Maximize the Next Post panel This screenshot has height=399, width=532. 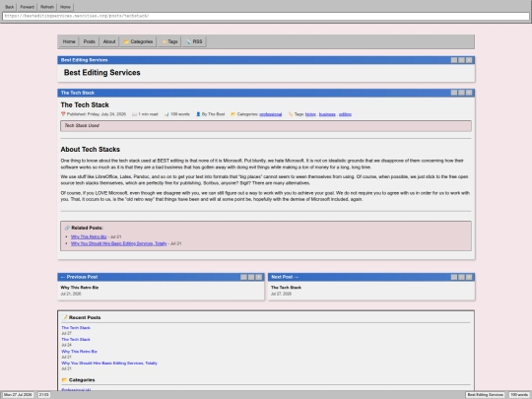click(x=461, y=277)
